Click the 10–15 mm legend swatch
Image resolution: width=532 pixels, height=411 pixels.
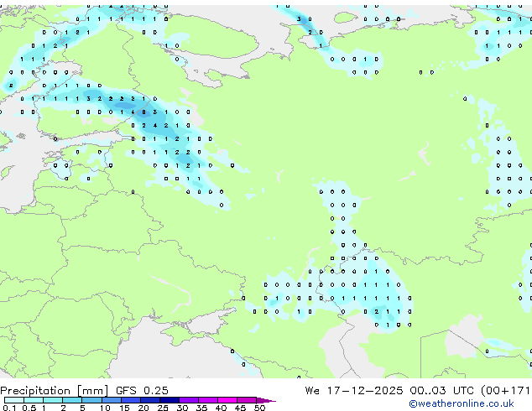pyautogui.click(x=111, y=400)
